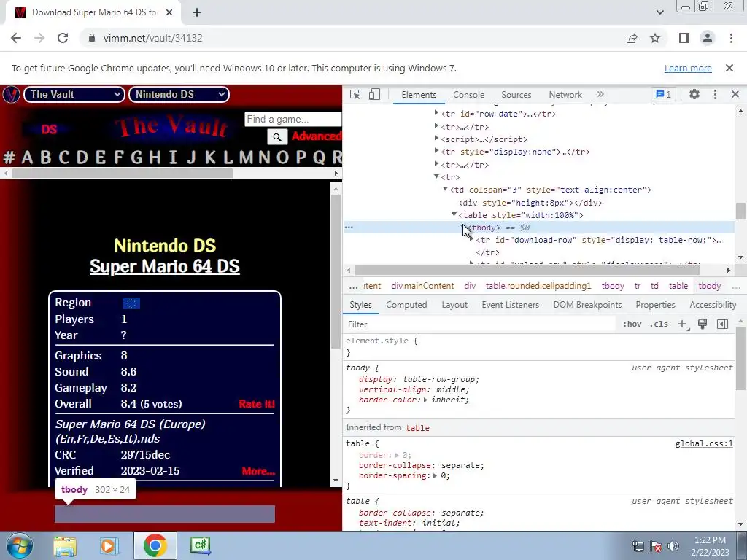Click the share this page icon in address bar
The height and width of the screenshot is (560, 747).
point(632,38)
